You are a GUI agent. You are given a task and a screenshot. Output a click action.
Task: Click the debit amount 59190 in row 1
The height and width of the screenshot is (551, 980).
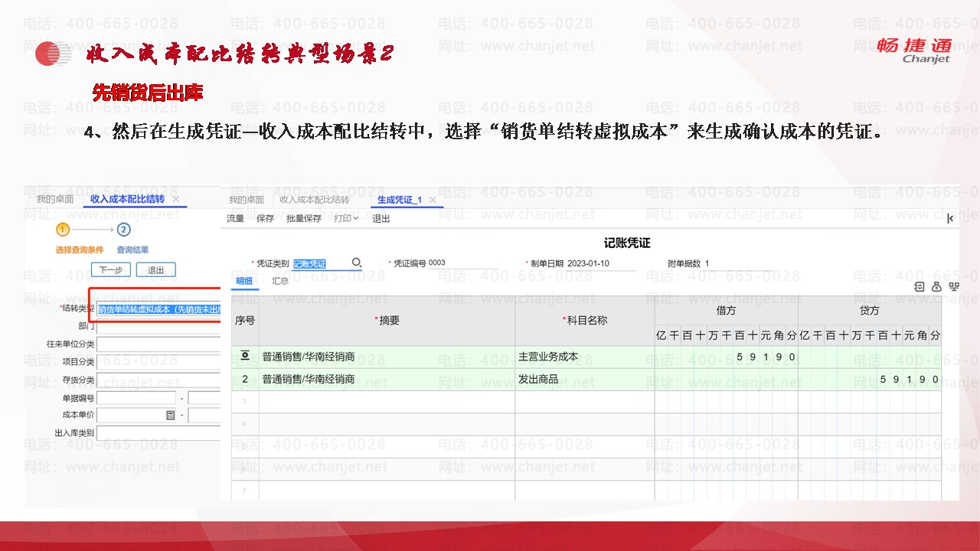[x=766, y=357]
